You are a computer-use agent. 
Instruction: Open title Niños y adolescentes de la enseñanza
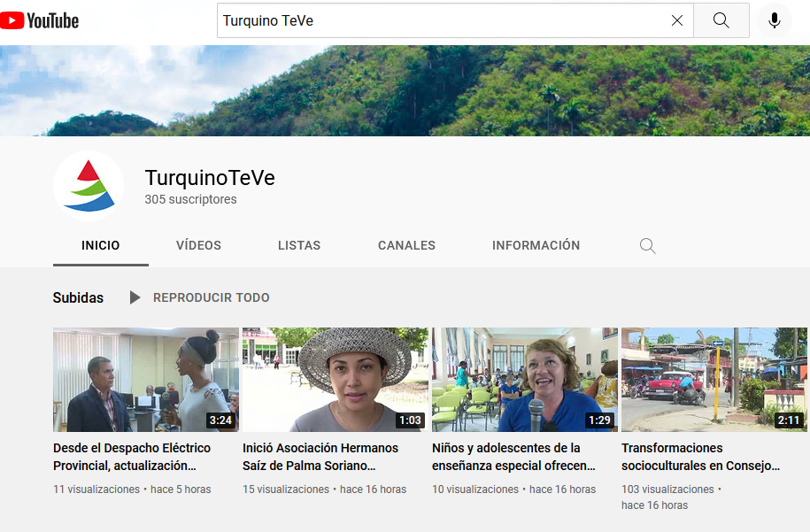click(513, 457)
